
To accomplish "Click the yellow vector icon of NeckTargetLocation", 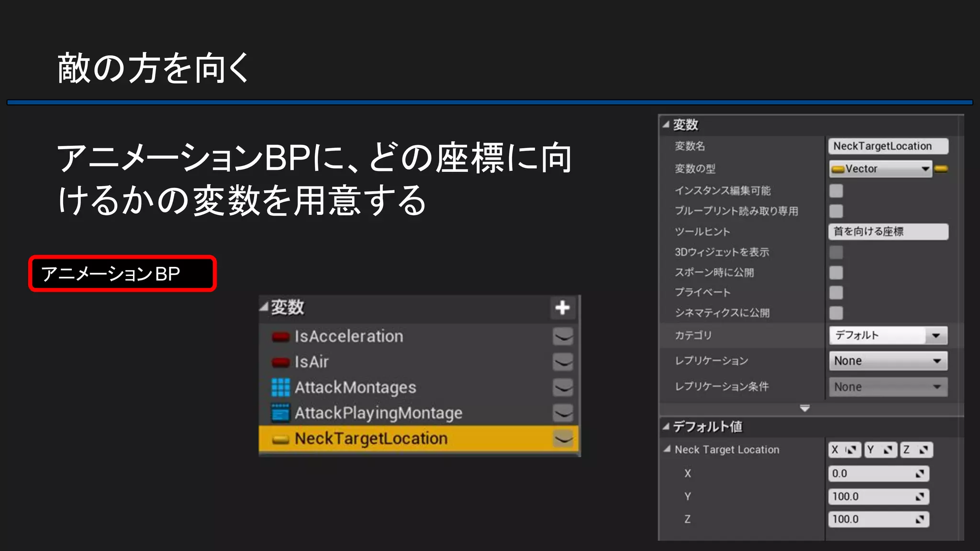I will 280,439.
